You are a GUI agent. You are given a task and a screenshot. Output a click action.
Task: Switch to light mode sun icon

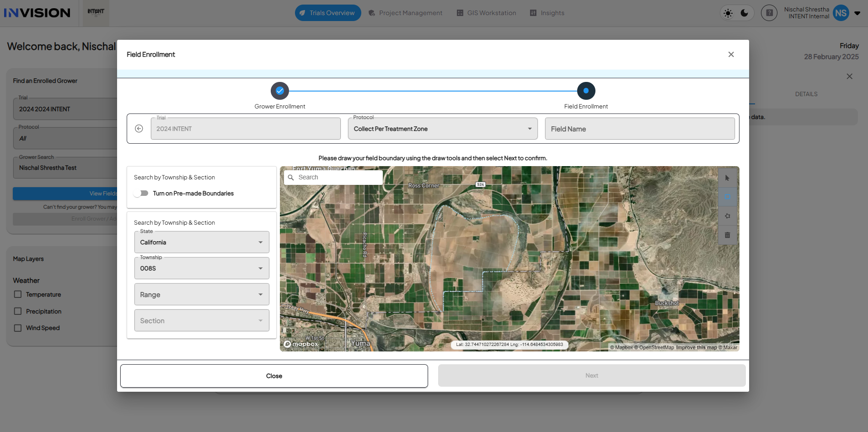[728, 13]
